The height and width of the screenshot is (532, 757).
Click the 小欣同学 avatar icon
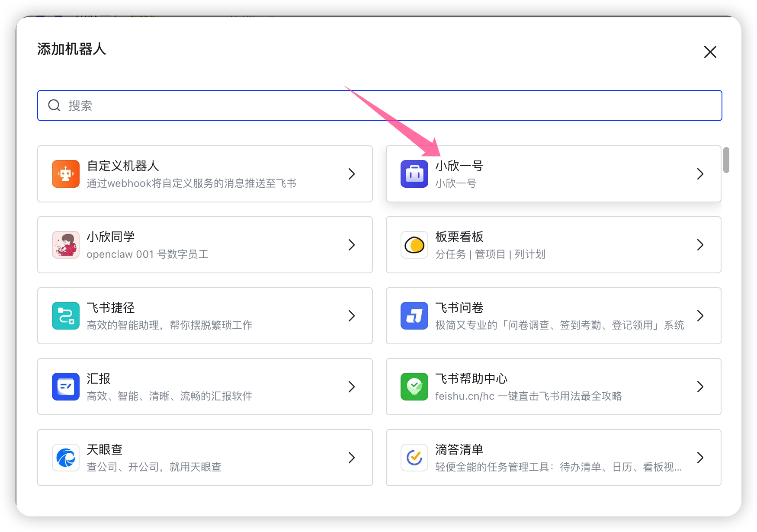coord(66,245)
